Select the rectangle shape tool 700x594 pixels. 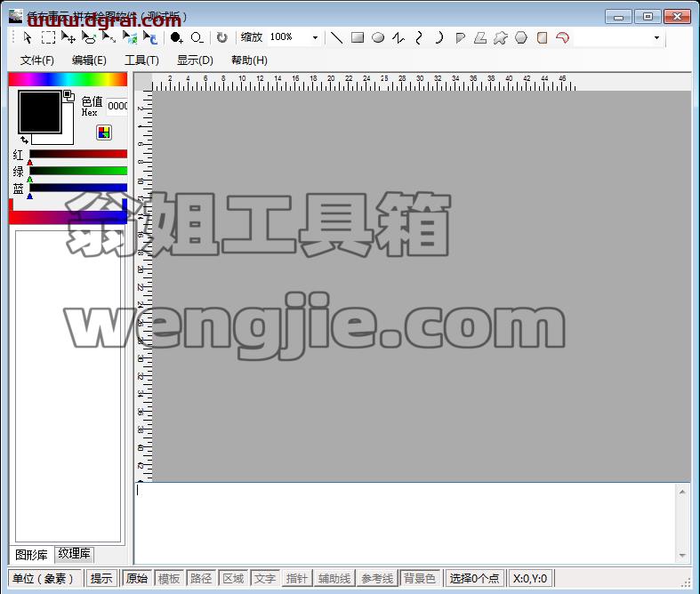point(358,38)
